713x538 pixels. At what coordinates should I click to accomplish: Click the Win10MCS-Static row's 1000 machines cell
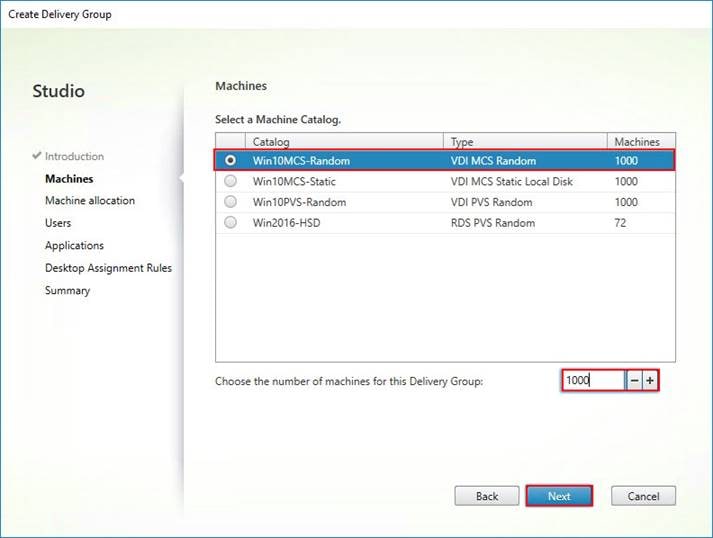(x=626, y=181)
